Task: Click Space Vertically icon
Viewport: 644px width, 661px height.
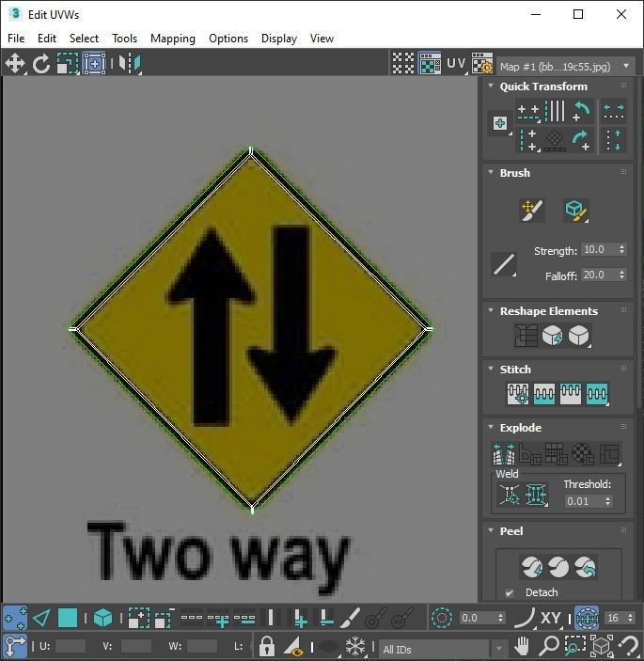Action: tap(614, 140)
